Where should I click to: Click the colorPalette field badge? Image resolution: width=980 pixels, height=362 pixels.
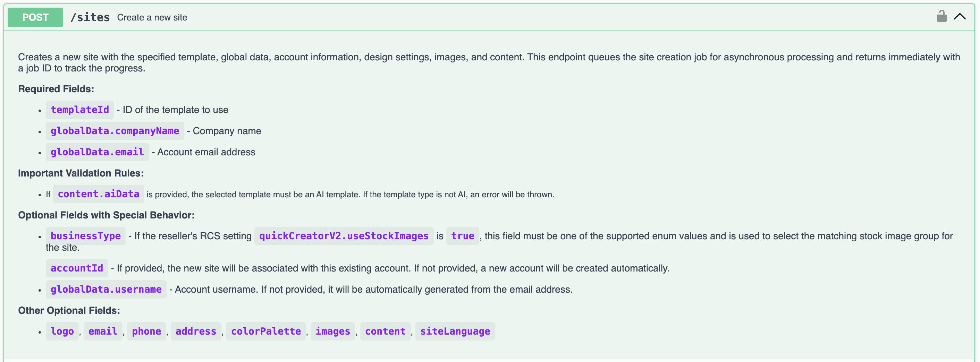tap(265, 331)
